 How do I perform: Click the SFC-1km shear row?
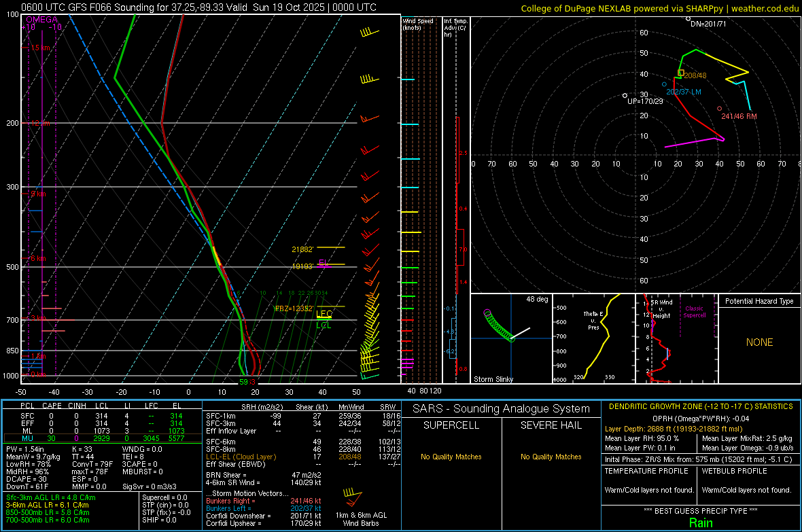[x=303, y=416]
